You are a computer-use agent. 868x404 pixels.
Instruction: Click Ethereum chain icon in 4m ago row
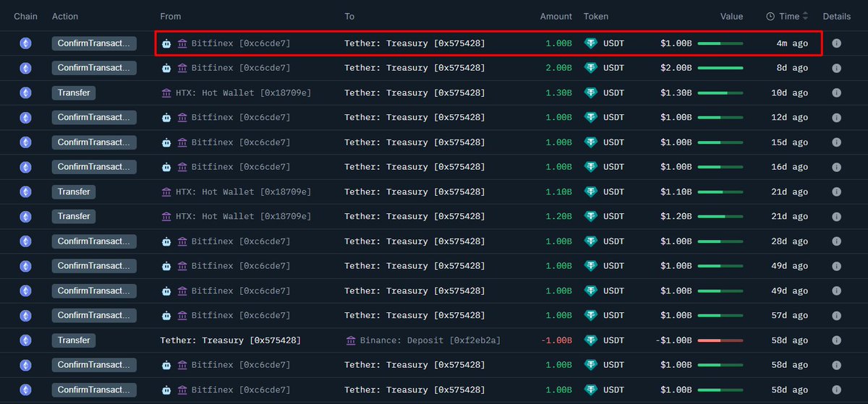pyautogui.click(x=25, y=43)
